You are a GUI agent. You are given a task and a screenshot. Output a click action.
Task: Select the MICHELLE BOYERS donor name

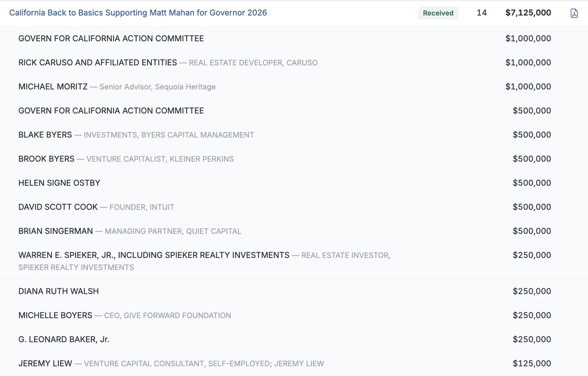55,315
